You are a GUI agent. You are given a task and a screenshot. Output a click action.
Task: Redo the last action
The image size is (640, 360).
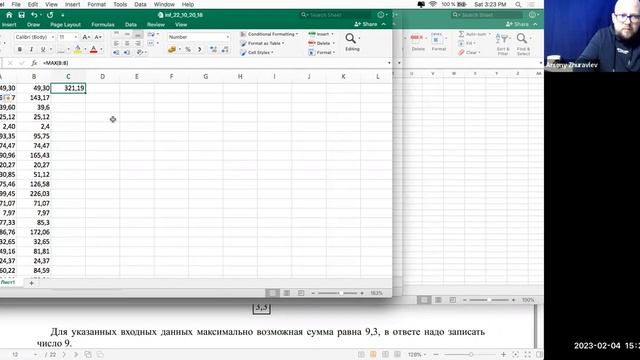pyautogui.click(x=50, y=15)
